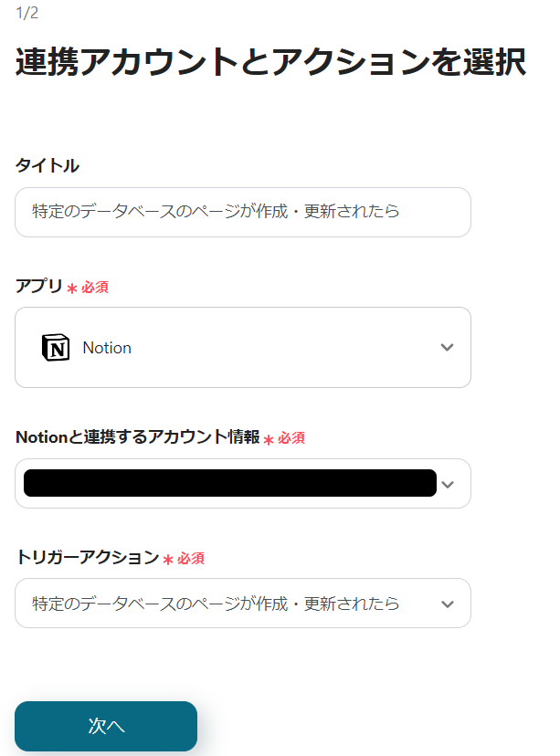The height and width of the screenshot is (756, 560).
Task: Select the Notion app name text
Action: (x=107, y=348)
